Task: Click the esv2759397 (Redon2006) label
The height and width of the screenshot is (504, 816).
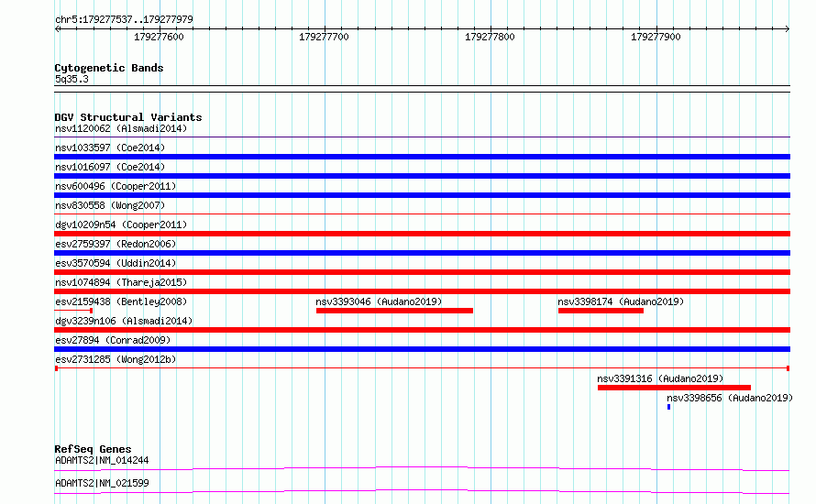Action: (116, 244)
